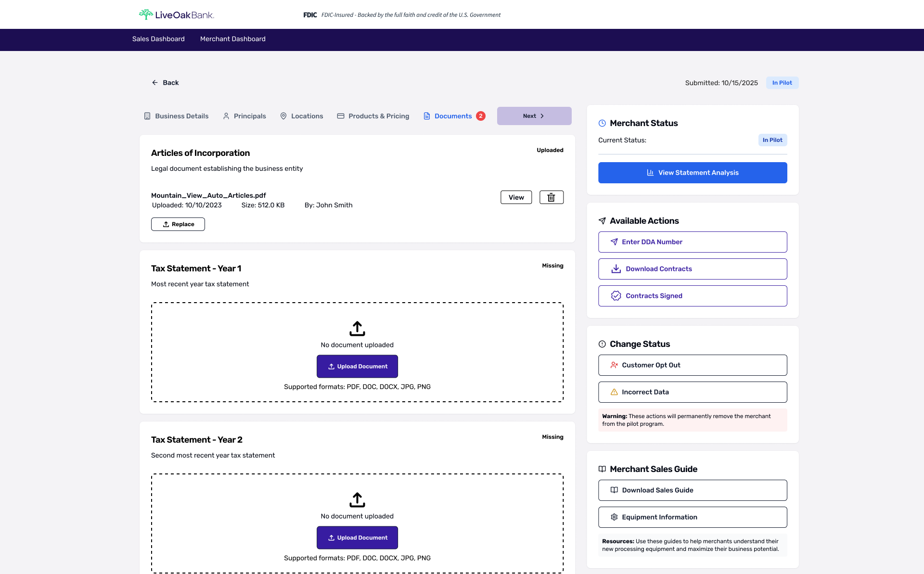Click the Year 2 upload arrow icon

click(357, 500)
